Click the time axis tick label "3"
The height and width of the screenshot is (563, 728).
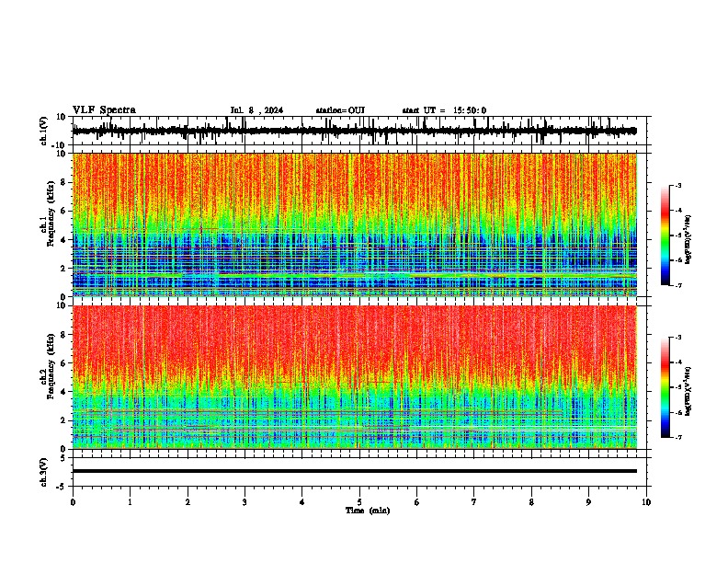pos(245,502)
